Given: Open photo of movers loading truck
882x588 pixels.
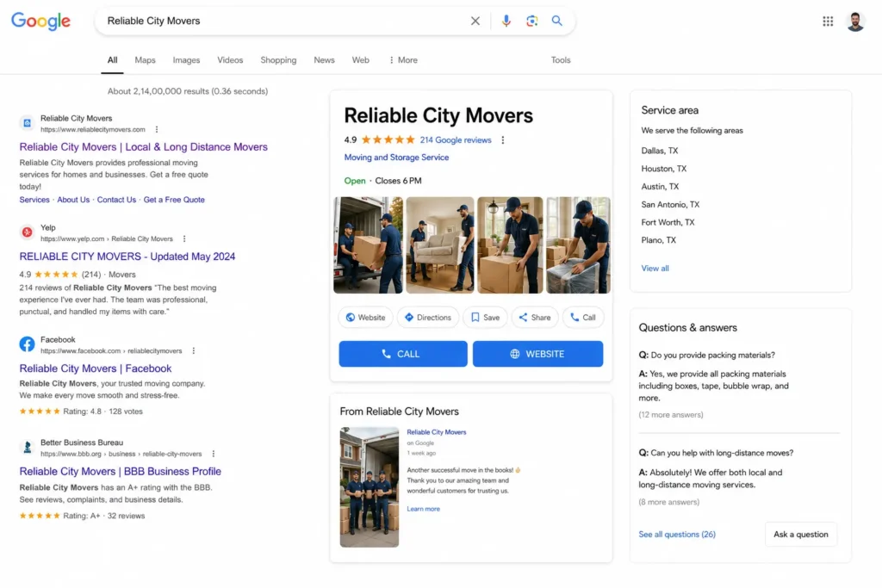Looking at the screenshot, I should (x=368, y=245).
